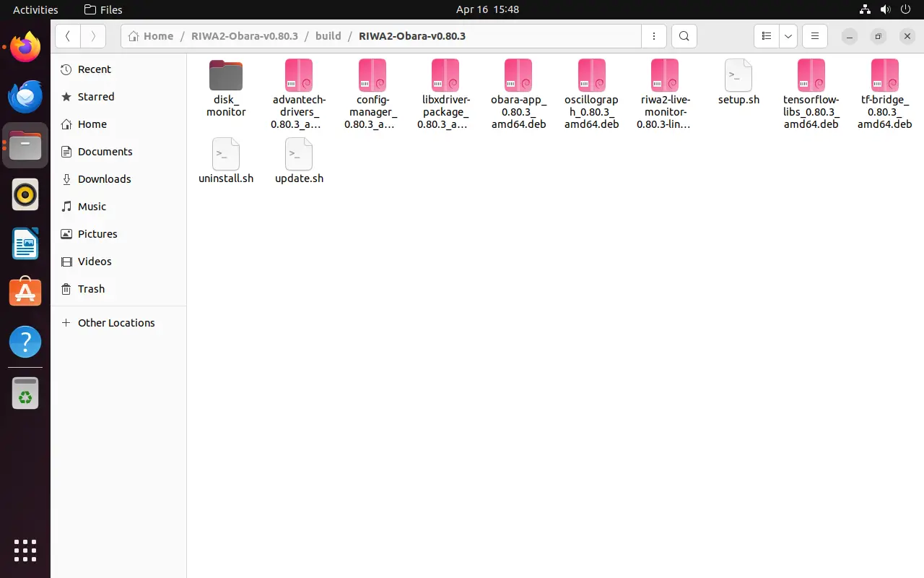Open Thunderbird from the dock
924x578 pixels.
pos(25,96)
